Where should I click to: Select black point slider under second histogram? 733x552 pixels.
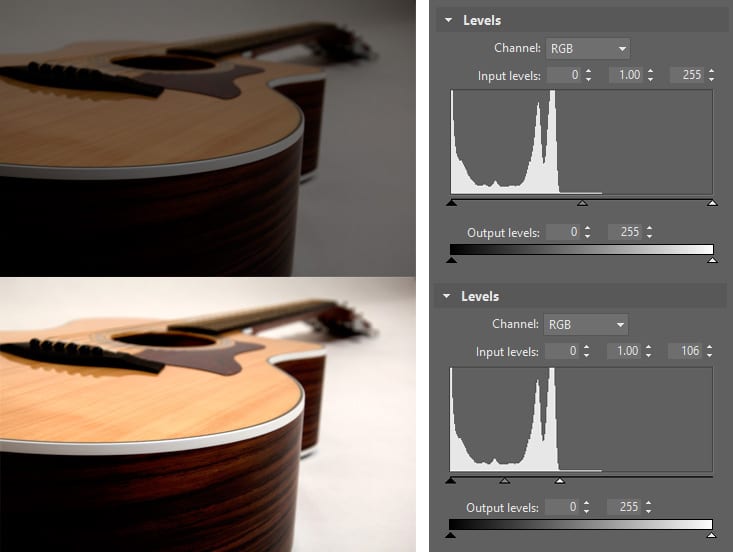(450, 480)
